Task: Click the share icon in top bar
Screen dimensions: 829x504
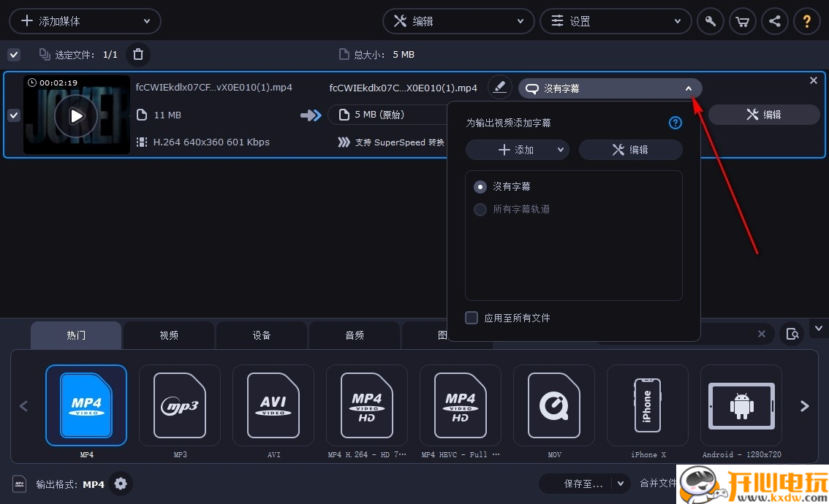Action: (x=775, y=21)
